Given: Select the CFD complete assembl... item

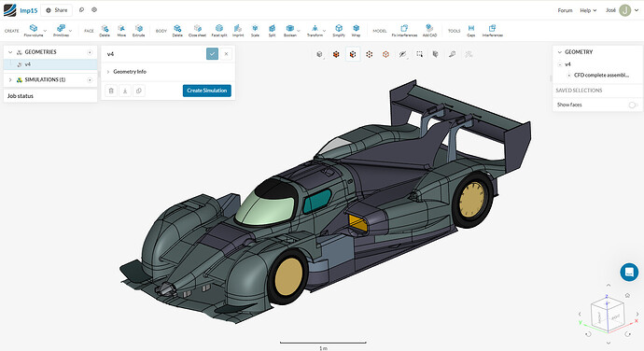Looking at the screenshot, I should pyautogui.click(x=601, y=76).
